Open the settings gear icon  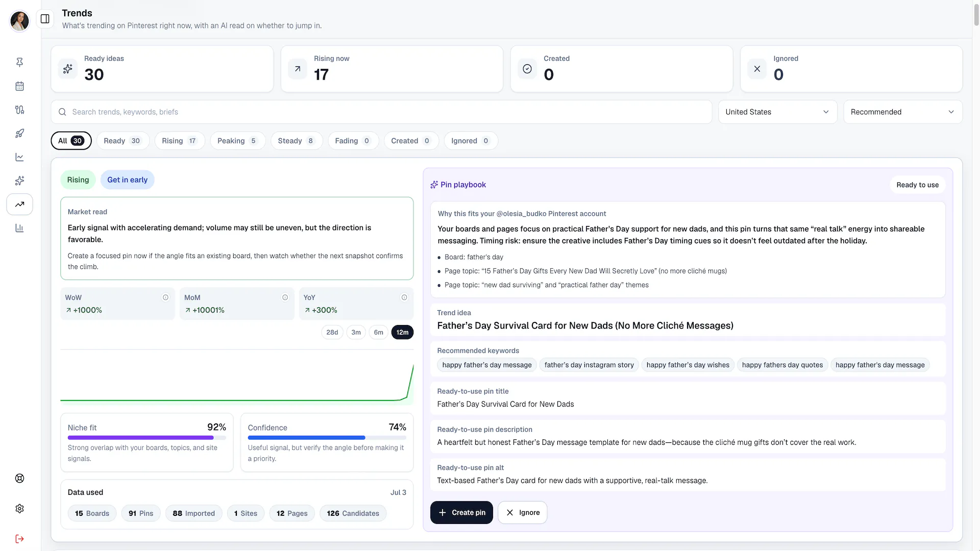[19, 509]
